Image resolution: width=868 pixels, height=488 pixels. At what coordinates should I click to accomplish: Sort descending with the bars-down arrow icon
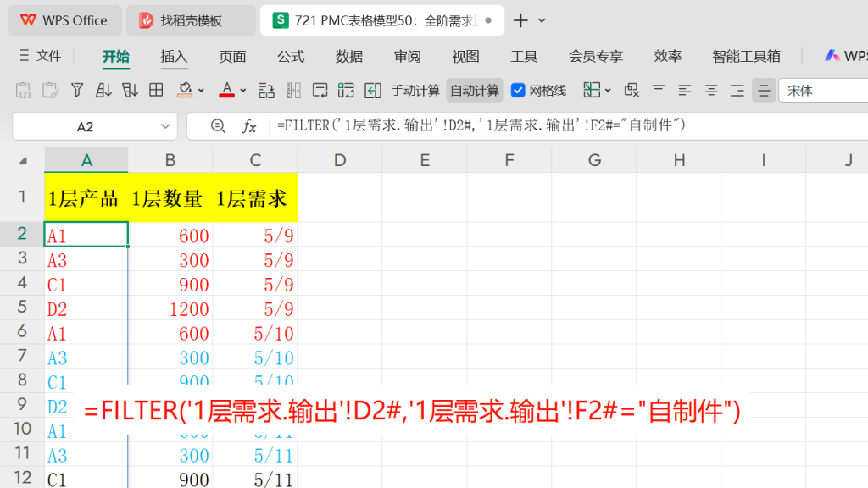[x=130, y=90]
